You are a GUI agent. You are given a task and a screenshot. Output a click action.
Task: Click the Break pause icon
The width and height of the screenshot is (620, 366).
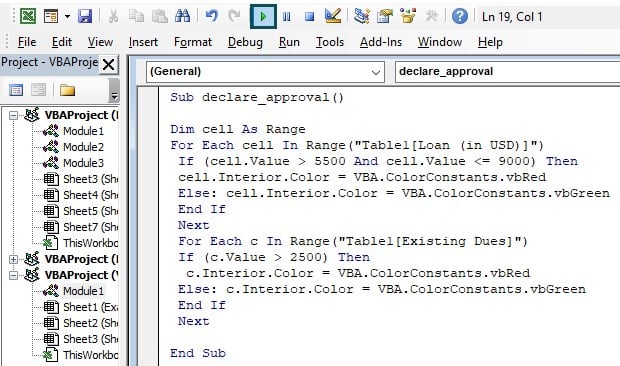coord(287,17)
